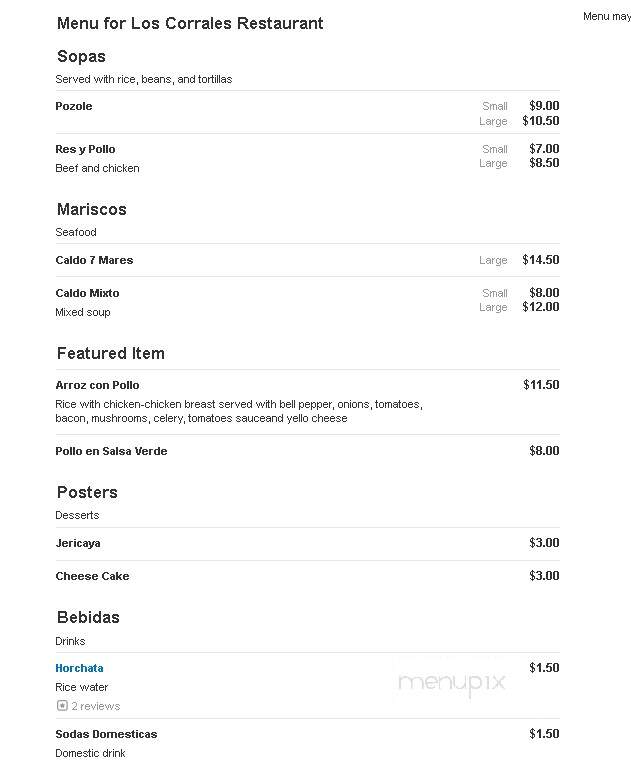This screenshot has height=765, width=631.
Task: Click the Sopas section heading
Action: pyautogui.click(x=81, y=56)
